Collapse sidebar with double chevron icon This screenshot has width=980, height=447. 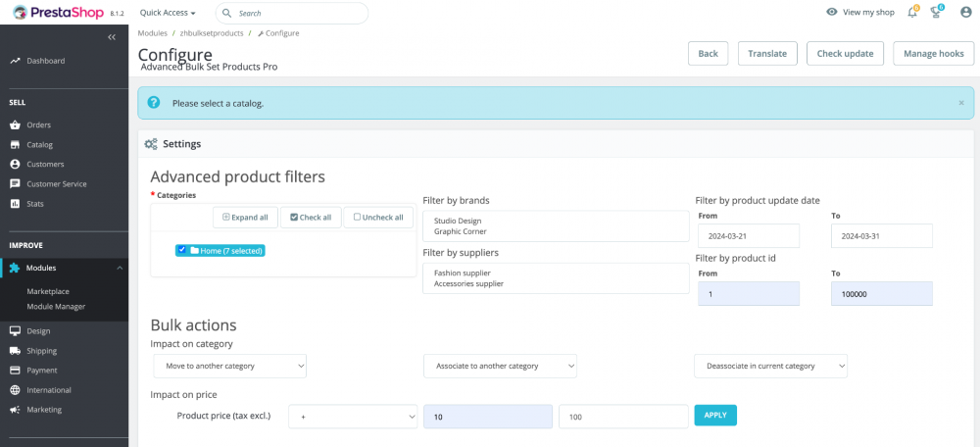[112, 37]
